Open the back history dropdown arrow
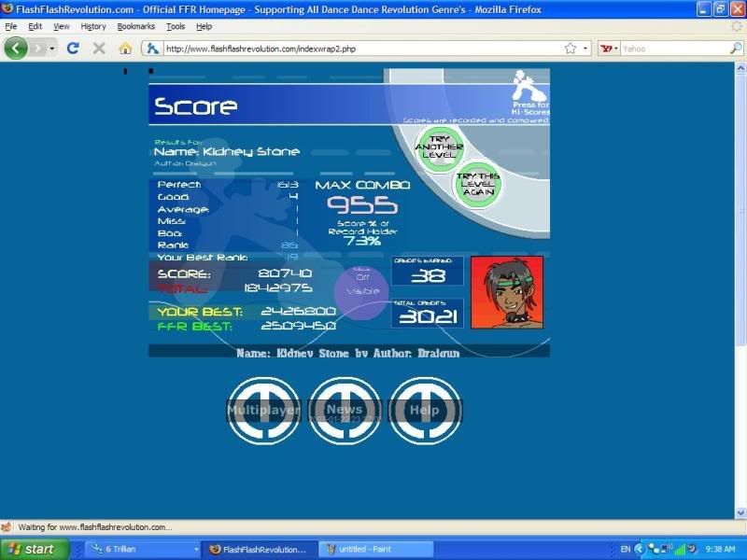This screenshot has height=560, width=747. coord(50,48)
